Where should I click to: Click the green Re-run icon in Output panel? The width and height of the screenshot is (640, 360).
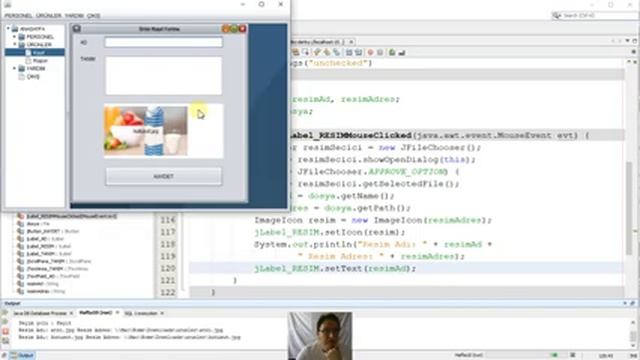[x=5, y=313]
